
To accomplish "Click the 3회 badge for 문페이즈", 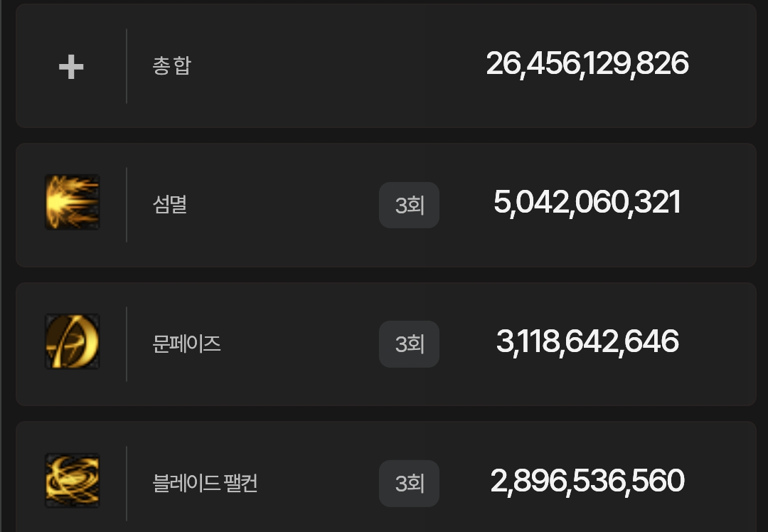I will click(x=409, y=344).
